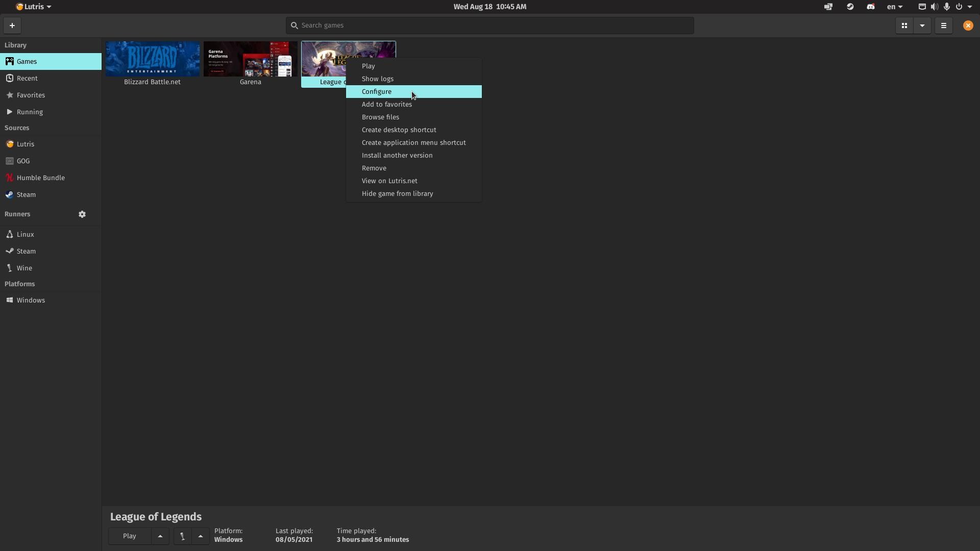The height and width of the screenshot is (551, 980).
Task: Select Humble Bundle source in sidebar
Action: point(40,178)
